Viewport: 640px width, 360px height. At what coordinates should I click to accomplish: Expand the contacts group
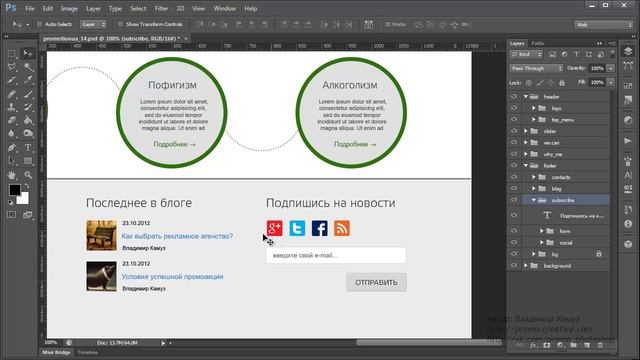pyautogui.click(x=533, y=177)
